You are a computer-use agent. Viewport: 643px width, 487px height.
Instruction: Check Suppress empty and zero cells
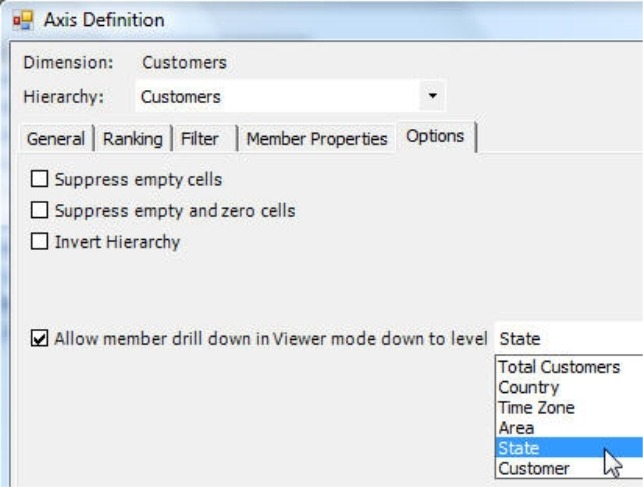[40, 211]
